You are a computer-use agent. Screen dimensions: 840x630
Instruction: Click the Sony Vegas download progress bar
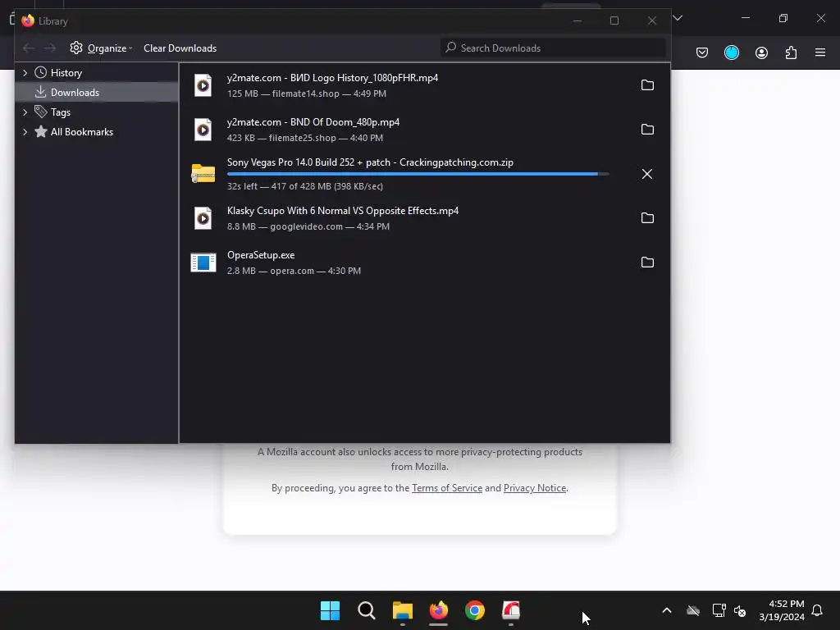click(x=418, y=174)
